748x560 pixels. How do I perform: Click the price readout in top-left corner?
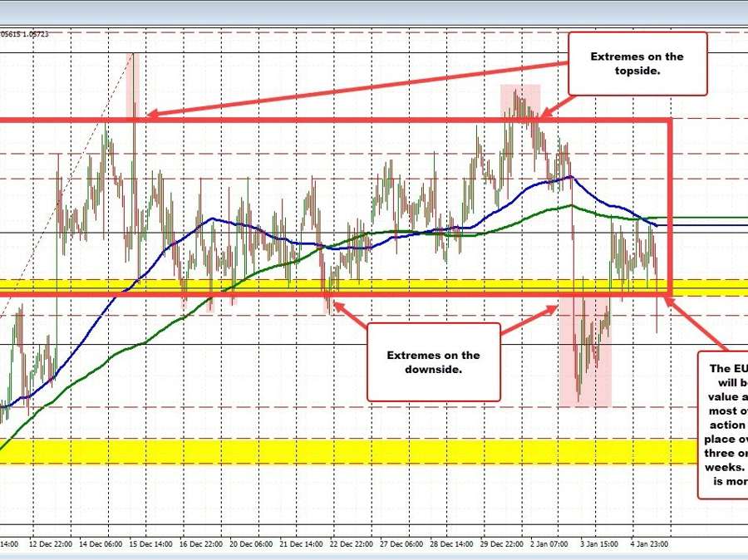[x=25, y=34]
